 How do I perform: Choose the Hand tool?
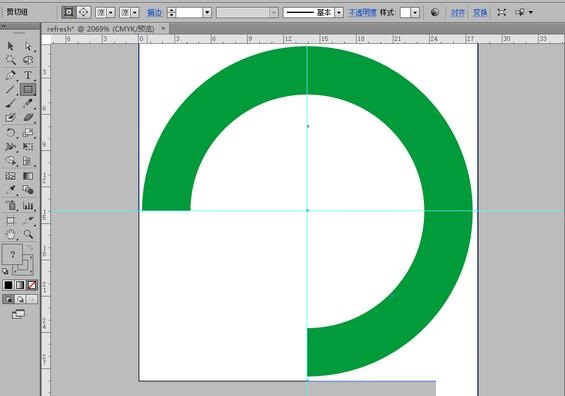[10, 234]
